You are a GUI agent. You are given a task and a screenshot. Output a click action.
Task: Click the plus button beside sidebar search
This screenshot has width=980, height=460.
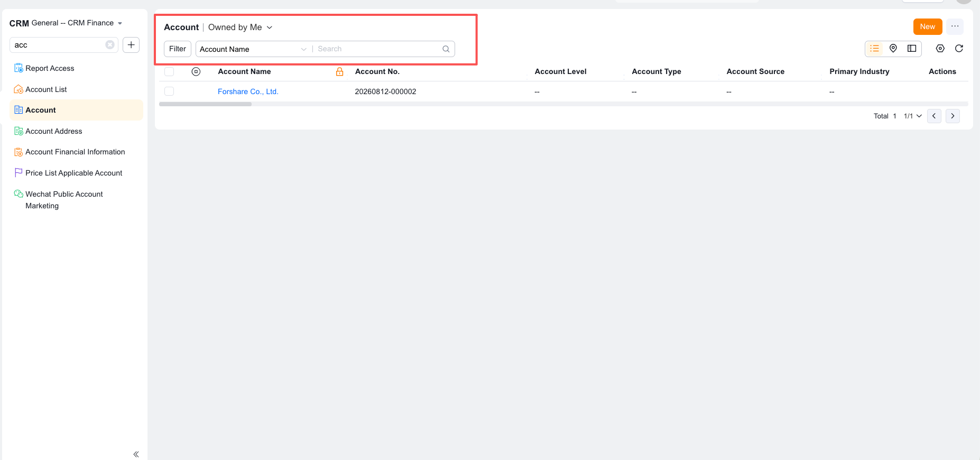(131, 45)
